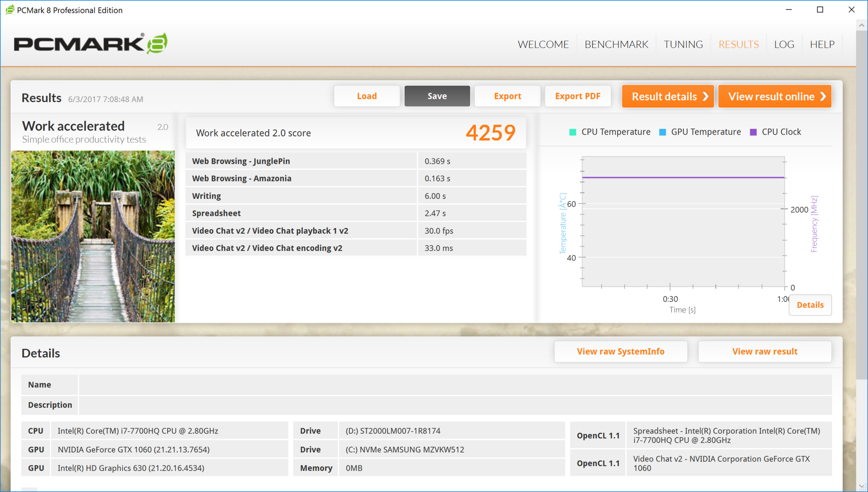Screen dimensions: 868x492
Task: Click the 'Work accelerated' heading
Action: (x=73, y=126)
